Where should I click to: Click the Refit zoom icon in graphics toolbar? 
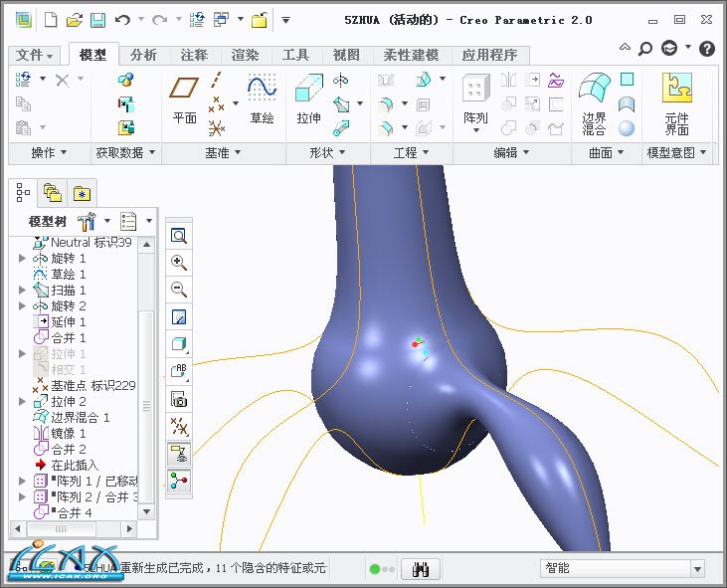[x=179, y=236]
